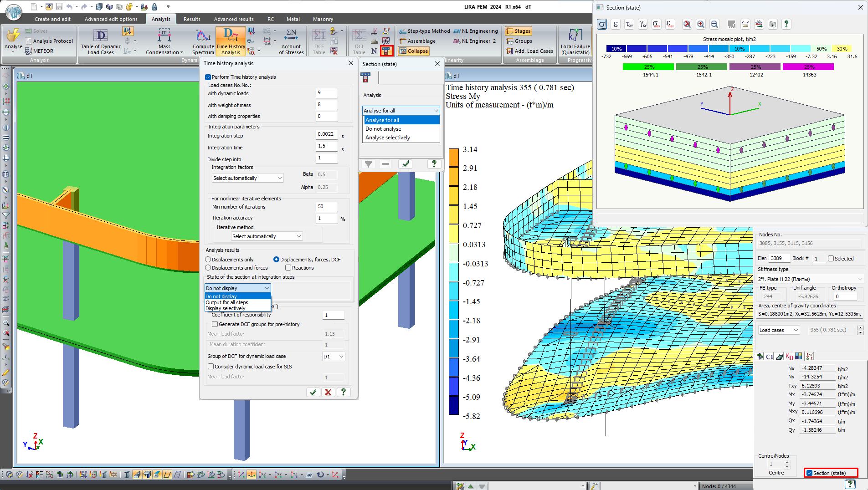Toggle Section (state) checkbox at bottom right

(809, 473)
